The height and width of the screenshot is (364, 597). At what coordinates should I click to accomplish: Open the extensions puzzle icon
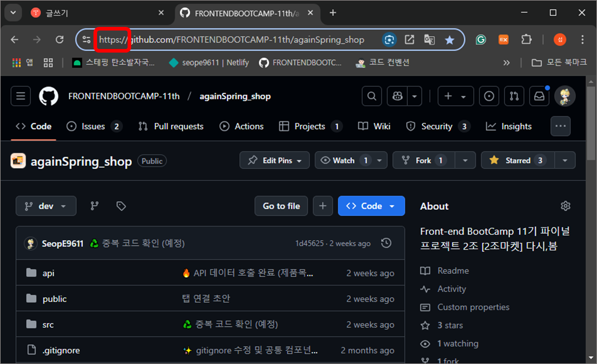526,39
